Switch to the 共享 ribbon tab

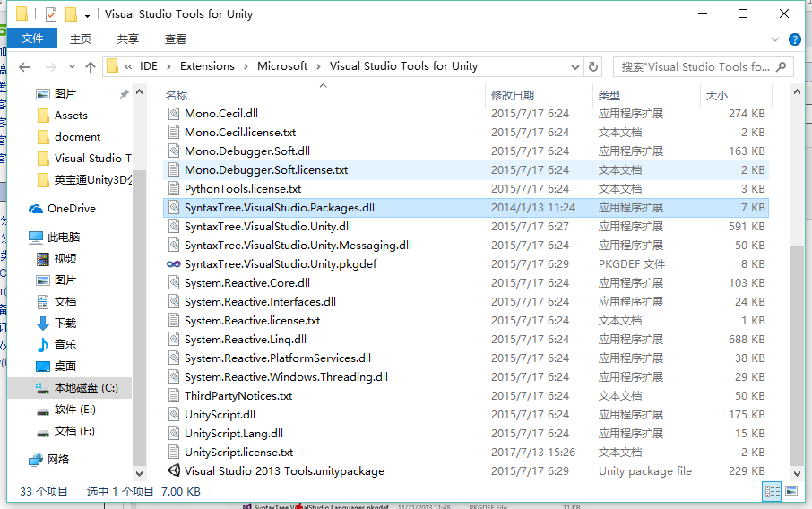[128, 39]
